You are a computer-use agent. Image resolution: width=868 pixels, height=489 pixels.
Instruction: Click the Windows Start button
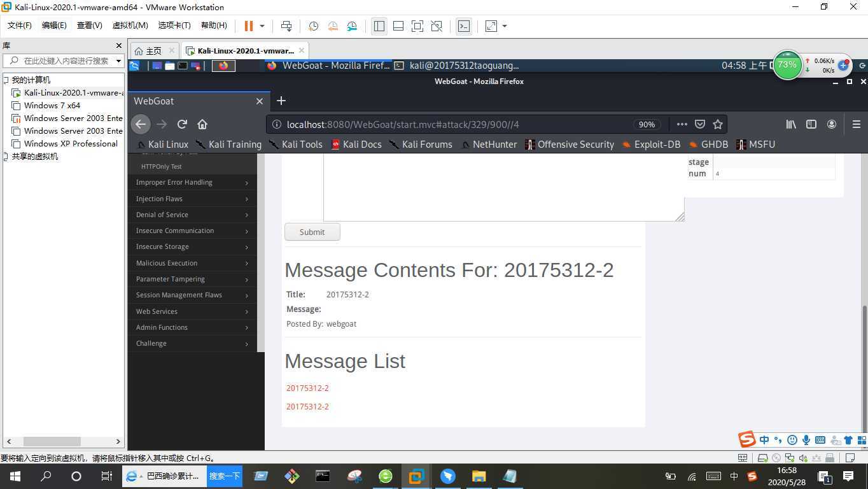[x=15, y=476]
